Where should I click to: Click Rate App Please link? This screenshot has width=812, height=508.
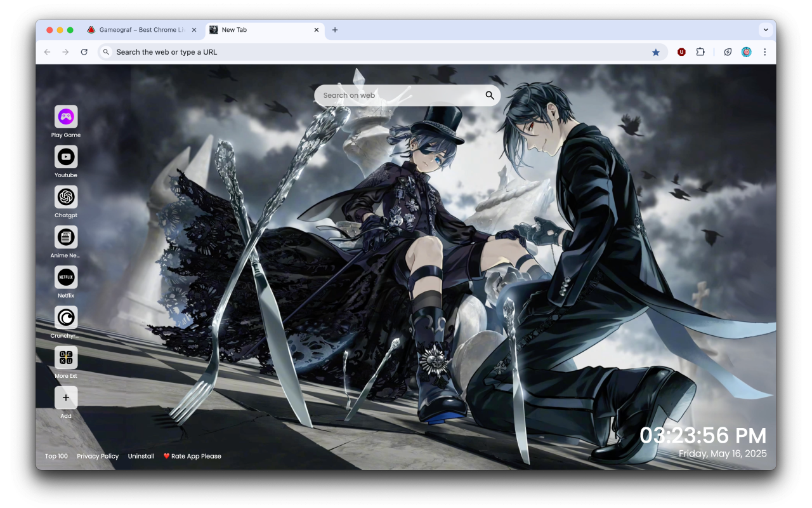point(192,456)
